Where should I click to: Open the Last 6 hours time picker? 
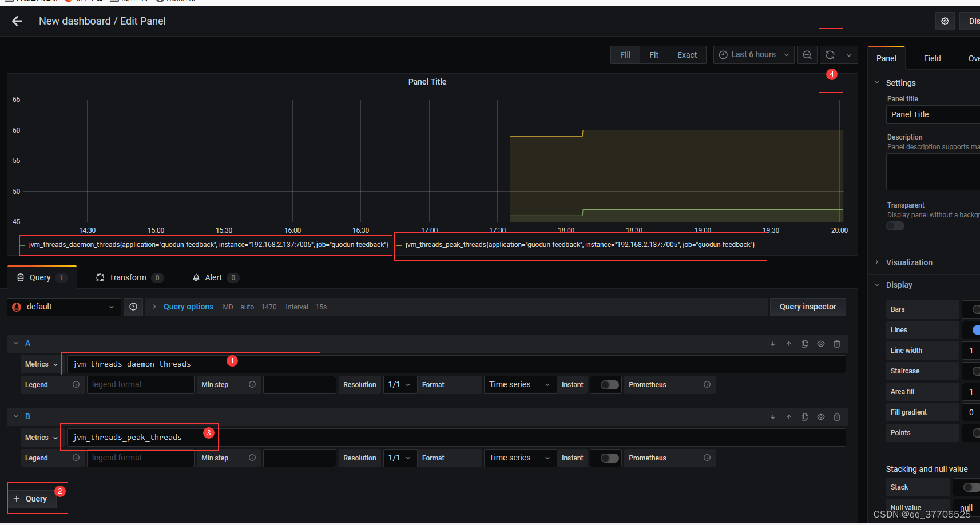point(753,55)
